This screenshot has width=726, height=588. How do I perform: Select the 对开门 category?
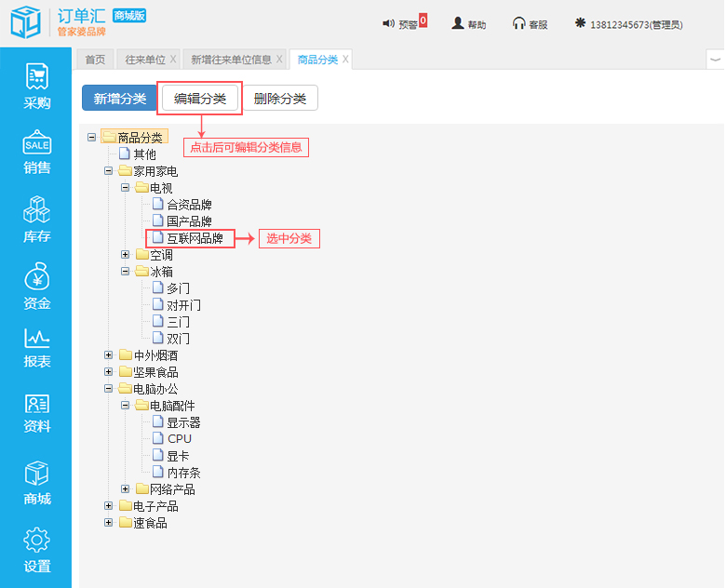pyautogui.click(x=183, y=304)
